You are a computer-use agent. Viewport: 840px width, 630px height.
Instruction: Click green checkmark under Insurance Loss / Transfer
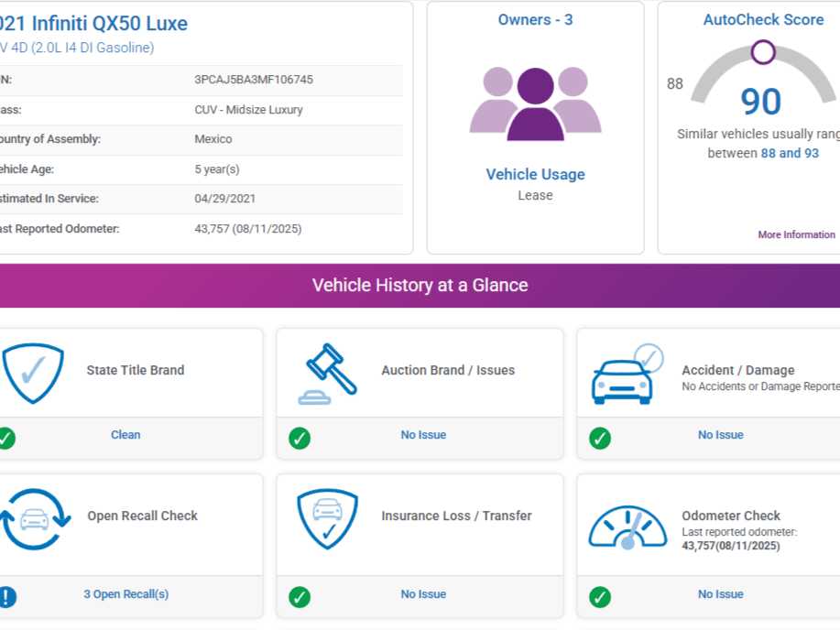[x=300, y=597]
